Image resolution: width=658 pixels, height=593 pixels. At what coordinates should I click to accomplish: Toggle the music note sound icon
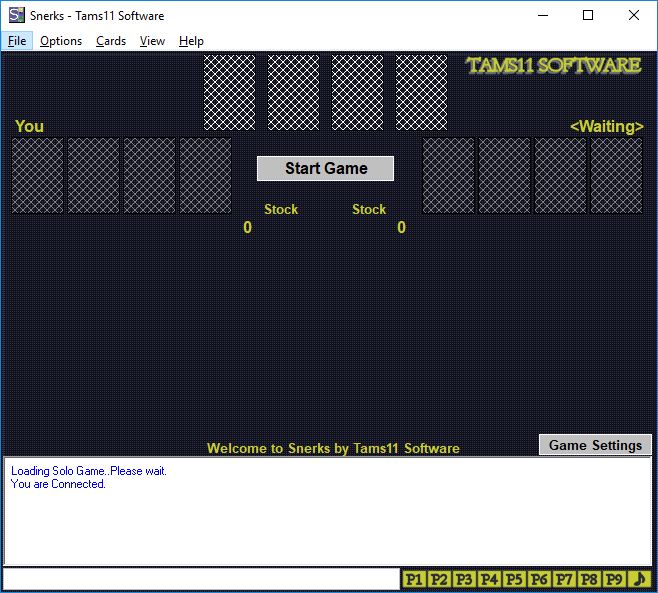coord(640,579)
